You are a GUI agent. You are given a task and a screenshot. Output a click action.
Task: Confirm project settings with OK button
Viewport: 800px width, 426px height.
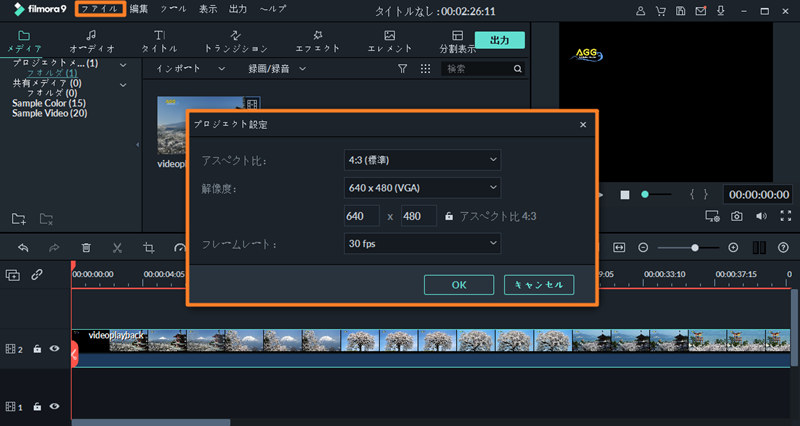point(459,285)
